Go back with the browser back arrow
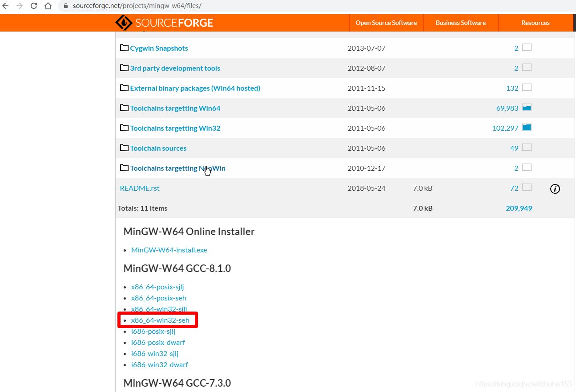This screenshot has width=576, height=392. click(x=6, y=6)
